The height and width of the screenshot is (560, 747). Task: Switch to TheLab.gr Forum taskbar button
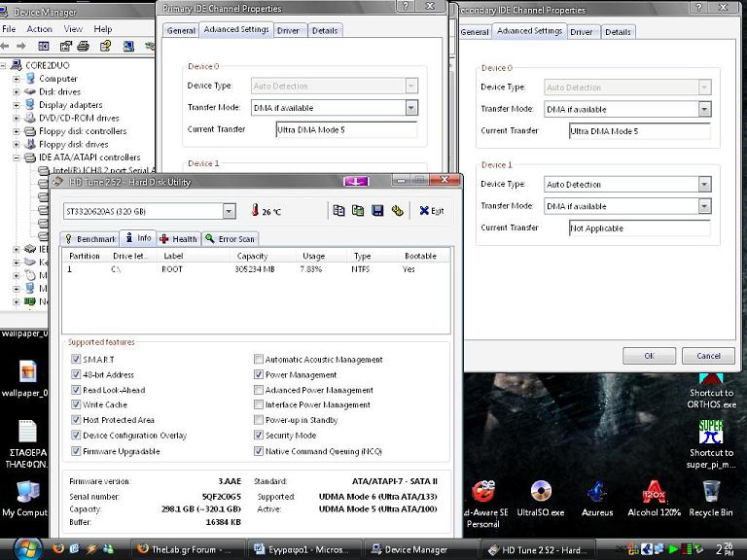(x=187, y=549)
